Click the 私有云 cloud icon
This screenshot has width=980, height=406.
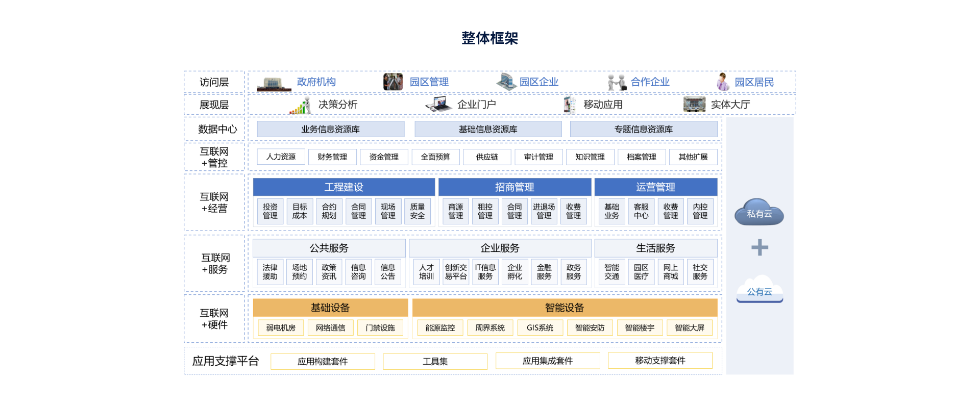click(x=759, y=213)
